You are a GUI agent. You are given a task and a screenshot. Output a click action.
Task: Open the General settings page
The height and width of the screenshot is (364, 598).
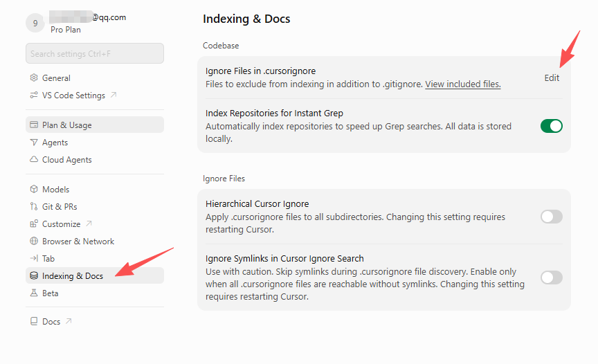95,78
